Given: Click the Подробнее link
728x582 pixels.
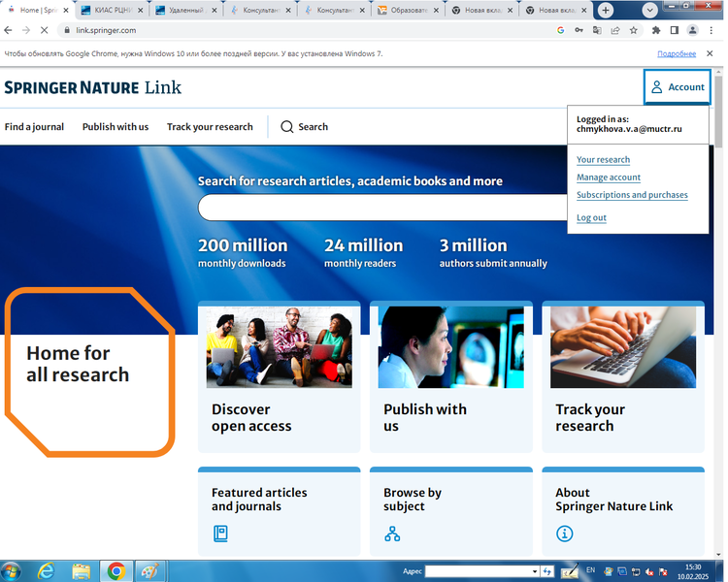Looking at the screenshot, I should (677, 54).
